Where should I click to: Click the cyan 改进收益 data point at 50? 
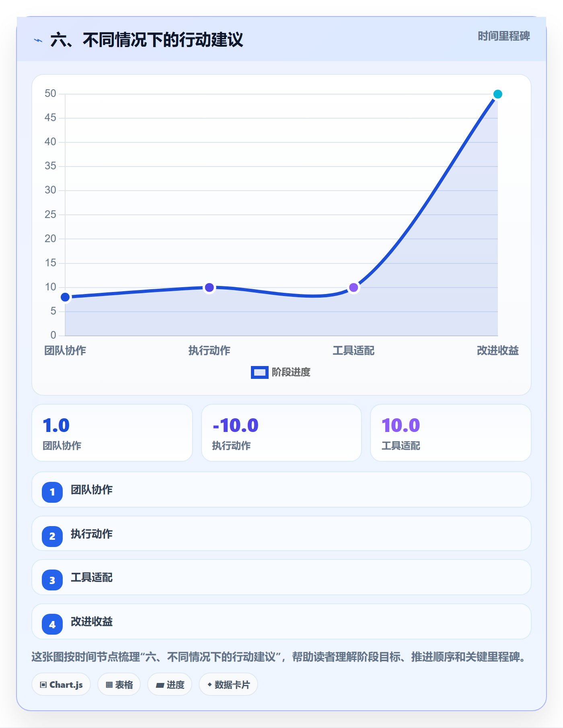point(497,94)
